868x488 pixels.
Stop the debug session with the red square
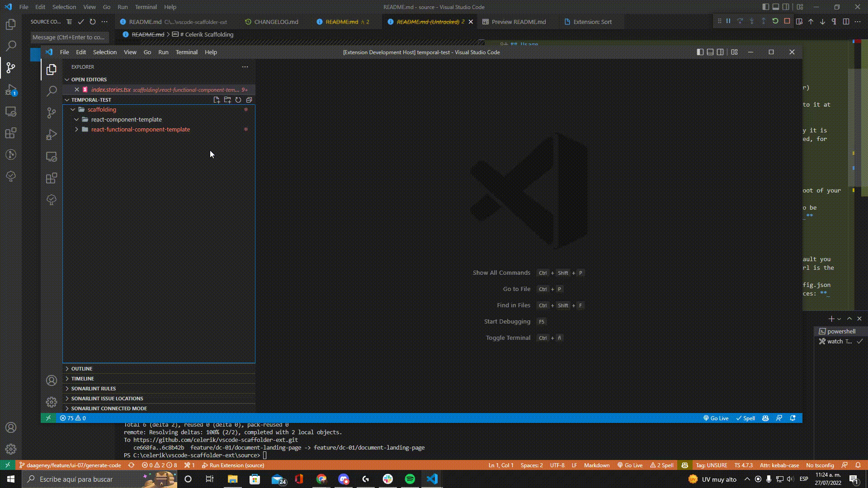click(787, 21)
